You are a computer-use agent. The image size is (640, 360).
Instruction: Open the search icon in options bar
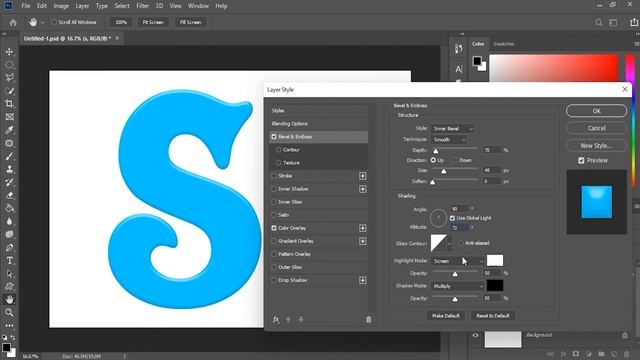click(599, 22)
